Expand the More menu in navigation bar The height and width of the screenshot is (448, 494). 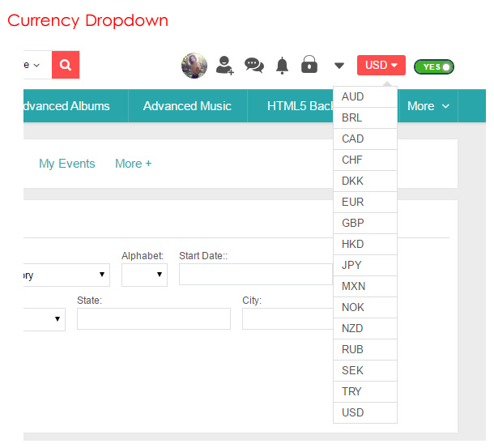point(427,106)
